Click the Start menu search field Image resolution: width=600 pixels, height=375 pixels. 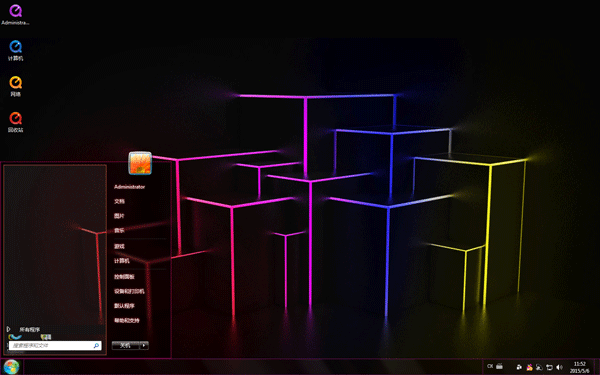55,346
